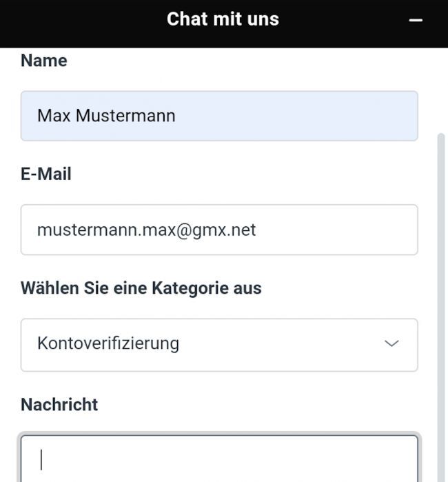Click the Wählen Sie eine Kategorie aus label
Image resolution: width=448 pixels, height=482 pixels.
(x=141, y=288)
